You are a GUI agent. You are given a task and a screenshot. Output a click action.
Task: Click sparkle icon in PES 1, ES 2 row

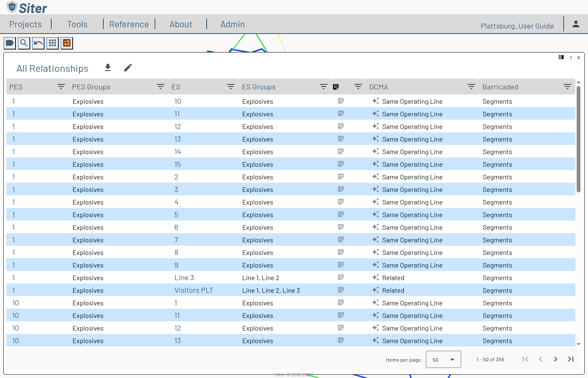[375, 176]
